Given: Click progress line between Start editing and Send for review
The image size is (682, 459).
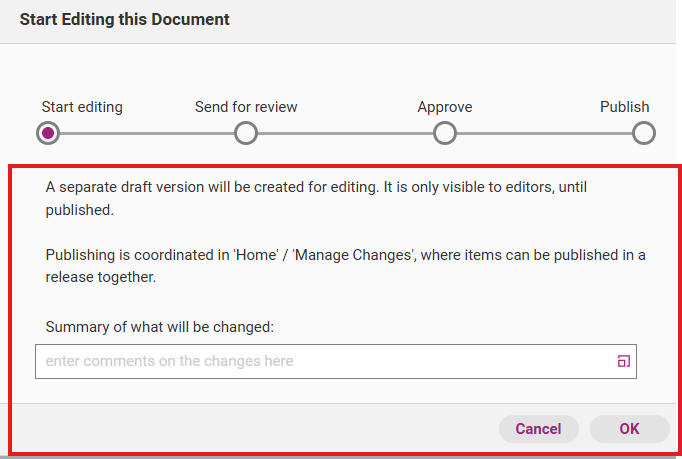Looking at the screenshot, I should pyautogui.click(x=146, y=133).
